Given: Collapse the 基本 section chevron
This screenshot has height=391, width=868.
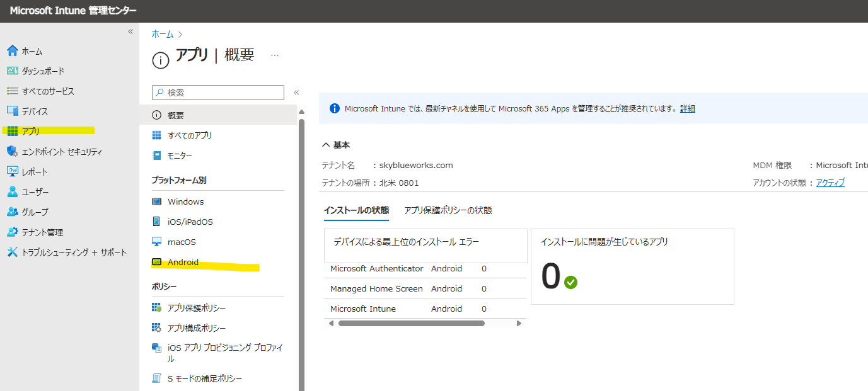Looking at the screenshot, I should (326, 145).
